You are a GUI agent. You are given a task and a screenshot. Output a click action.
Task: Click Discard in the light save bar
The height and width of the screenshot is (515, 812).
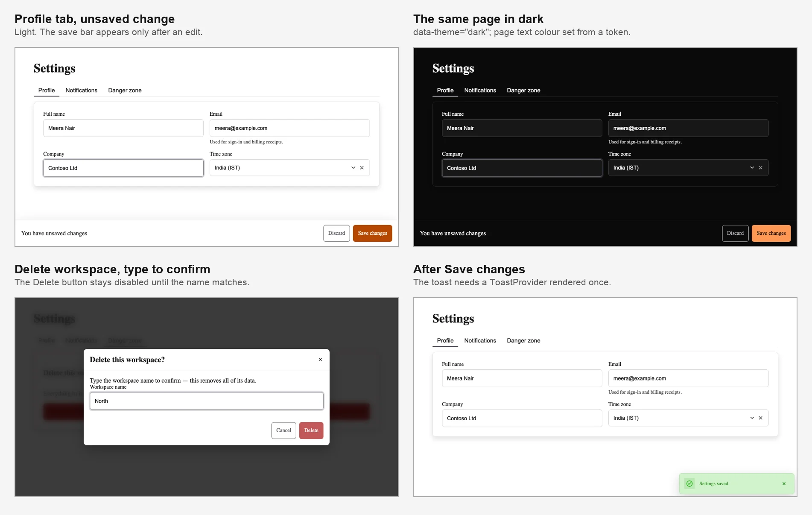(336, 233)
